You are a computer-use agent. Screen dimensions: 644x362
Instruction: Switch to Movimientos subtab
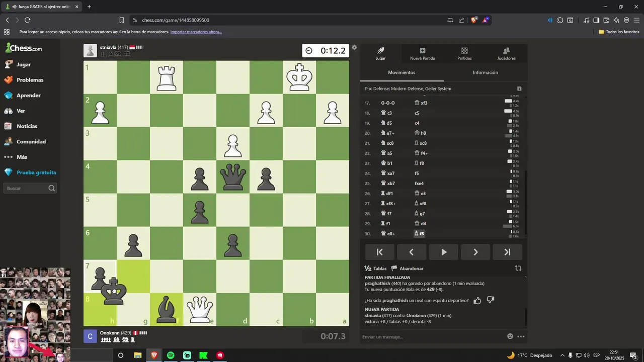401,72
